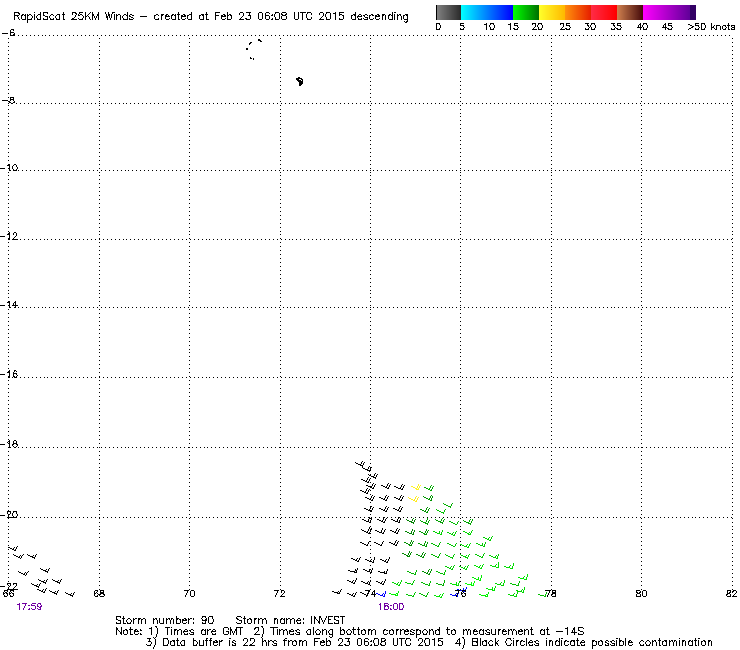Click the green 15-20 knots legend segment
Viewport: 740px width, 650px height.
tap(526, 12)
